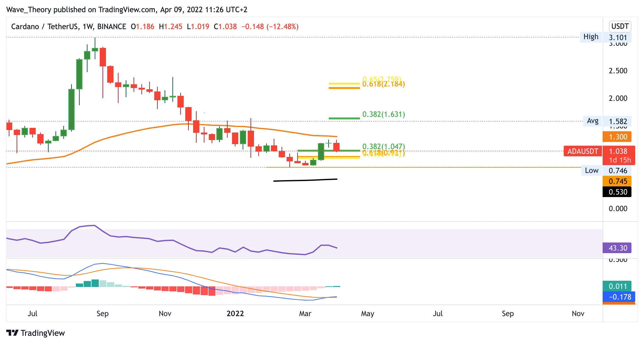Image resolution: width=644 pixels, height=344 pixels.
Task: Click the orange moving average line on the price chart
Action: 172,125
